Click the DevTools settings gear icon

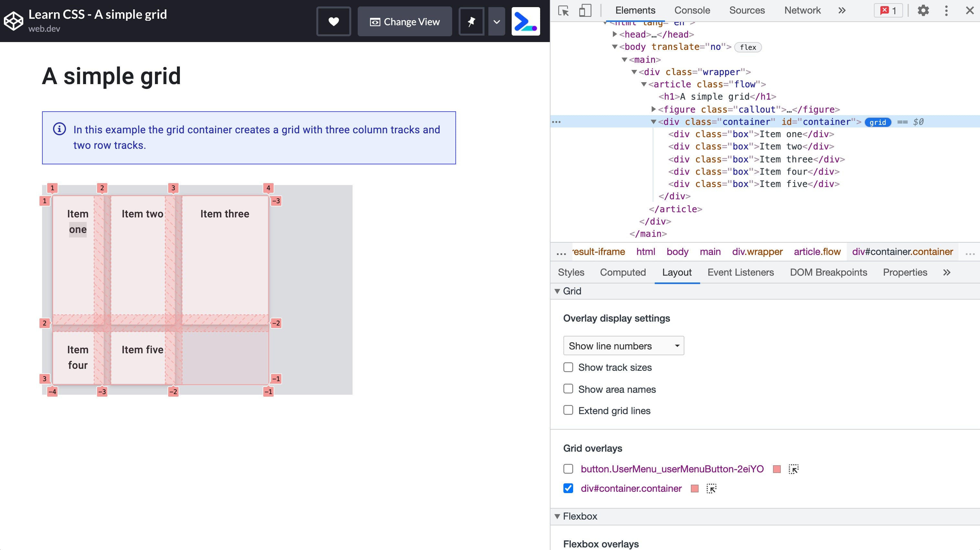923,10
